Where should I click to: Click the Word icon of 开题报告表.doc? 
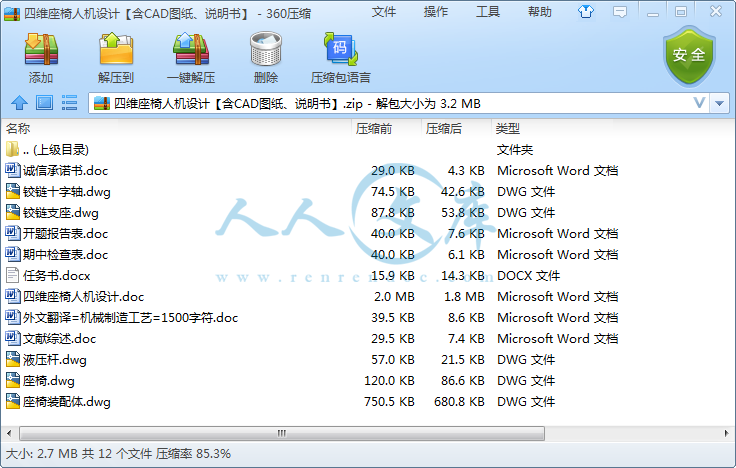click(x=13, y=233)
